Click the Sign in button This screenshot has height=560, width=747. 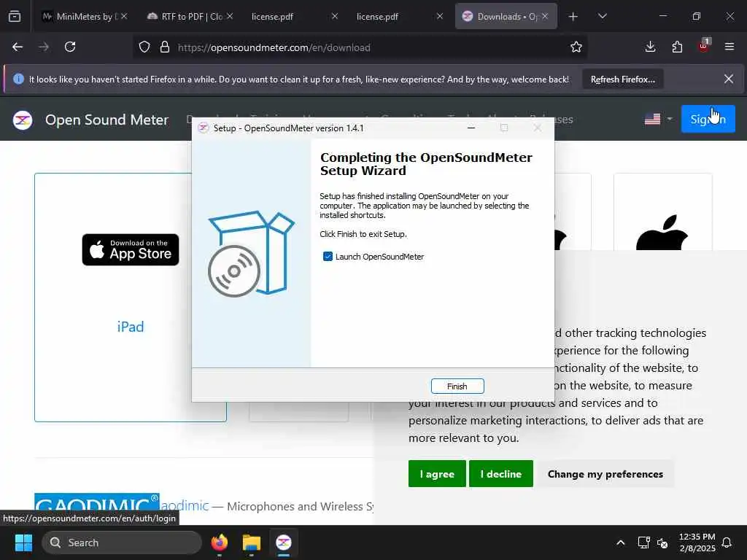pos(708,119)
